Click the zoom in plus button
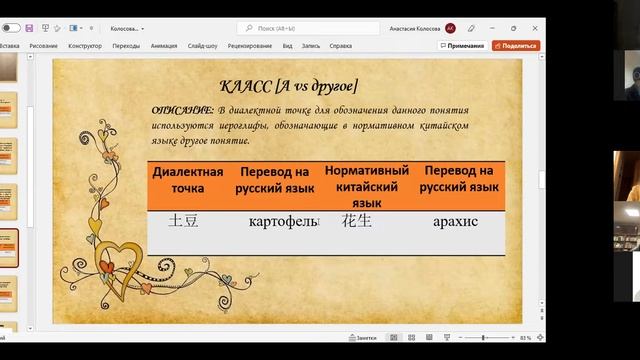Viewport: 640px width, 360px height. tap(513, 338)
